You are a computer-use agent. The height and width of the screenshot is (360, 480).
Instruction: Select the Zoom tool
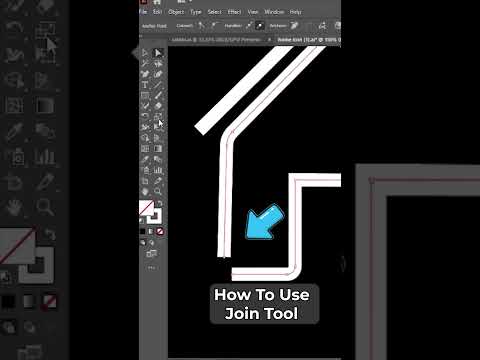point(158,191)
